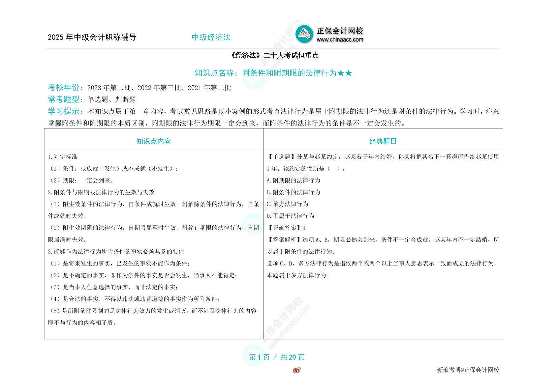Click the page indicator 第1页 / 共20页

coord(277,357)
